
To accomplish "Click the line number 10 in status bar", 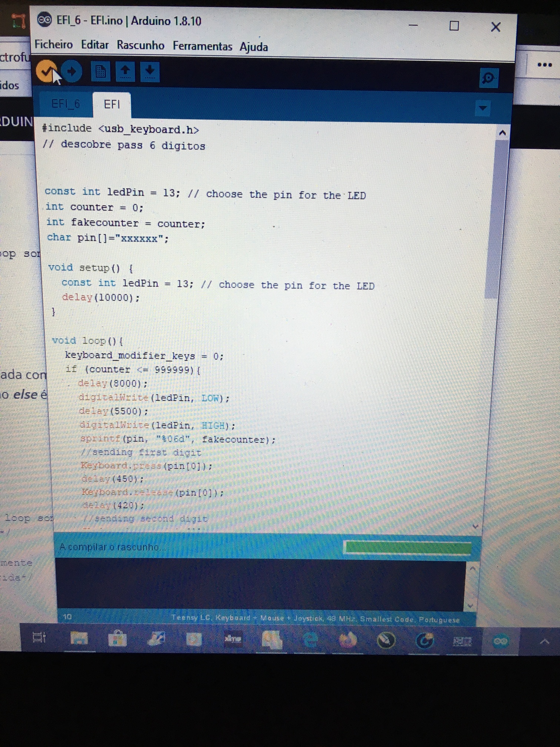I will (67, 617).
